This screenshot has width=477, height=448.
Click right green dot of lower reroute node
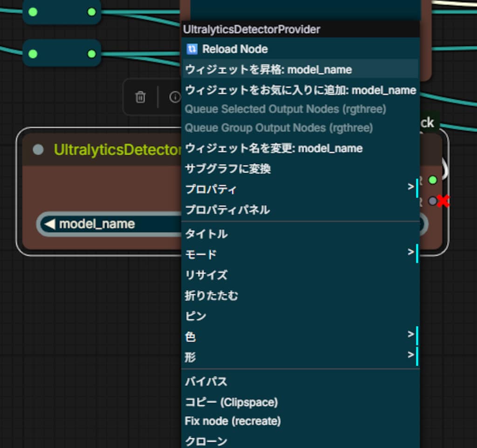(92, 54)
